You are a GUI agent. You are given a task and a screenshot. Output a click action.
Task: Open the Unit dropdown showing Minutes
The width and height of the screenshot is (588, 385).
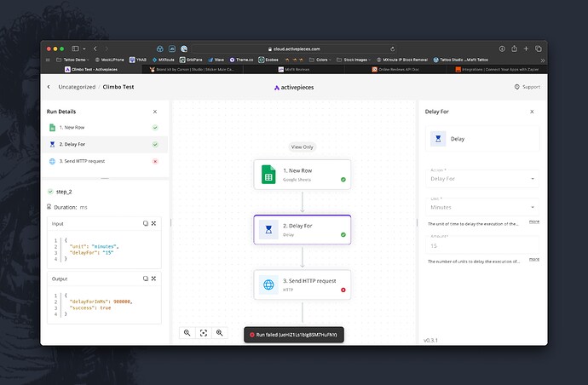tap(481, 206)
